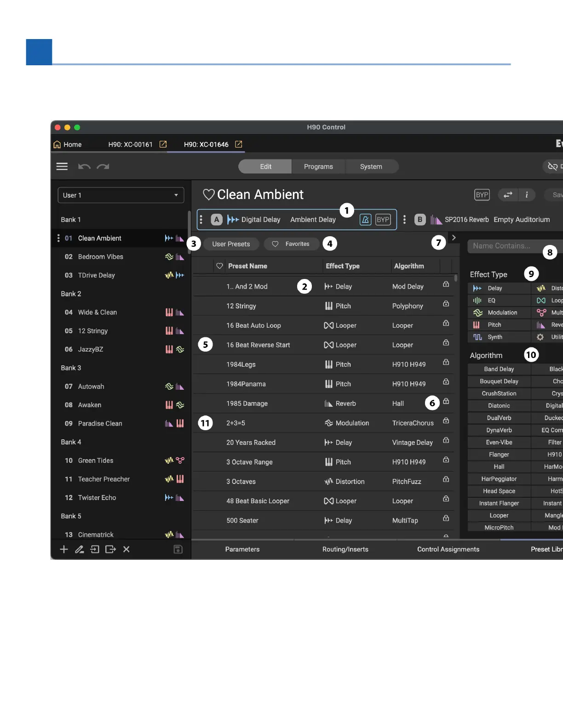563x728 pixels.
Task: Toggle the tuner/tempo icon in preset A
Action: pyautogui.click(x=365, y=220)
